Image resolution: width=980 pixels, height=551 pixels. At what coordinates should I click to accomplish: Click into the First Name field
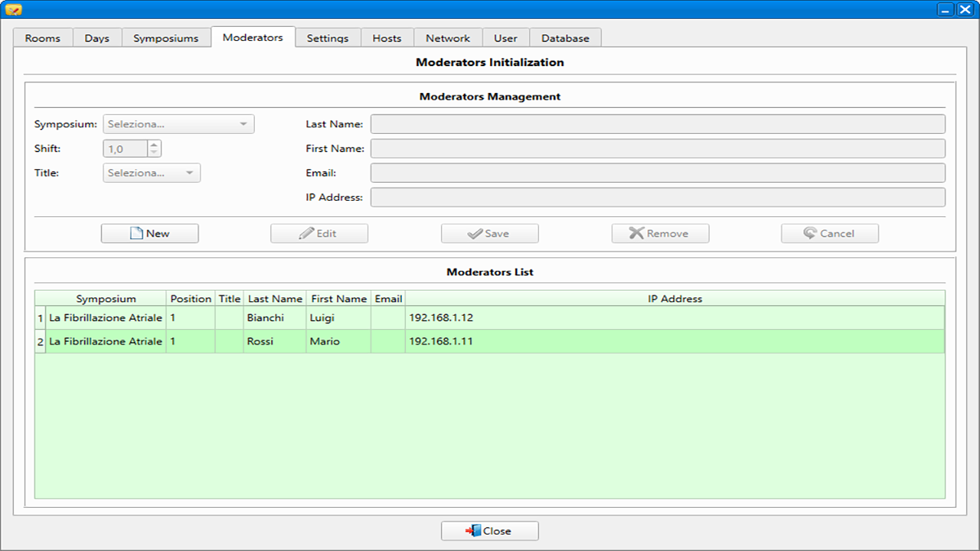click(657, 149)
